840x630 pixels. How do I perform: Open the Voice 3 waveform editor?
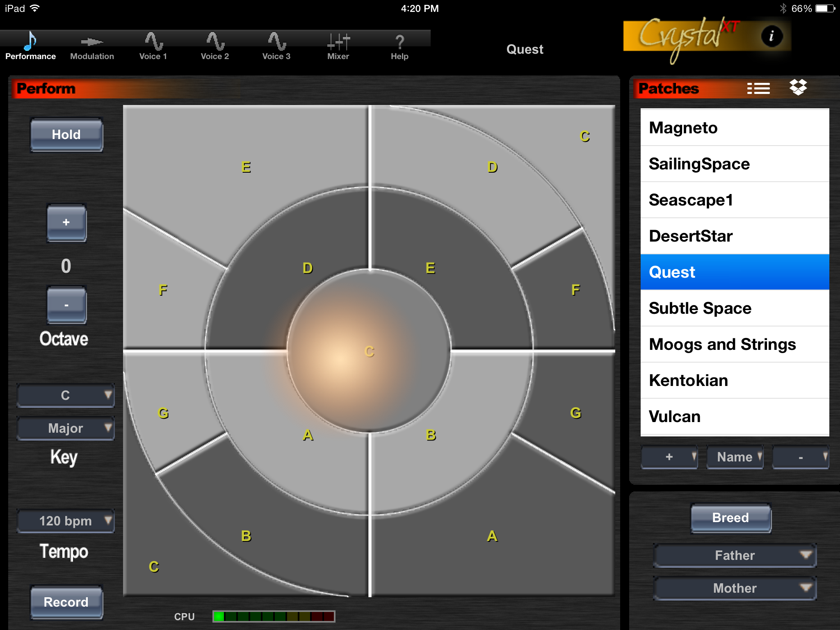(276, 45)
